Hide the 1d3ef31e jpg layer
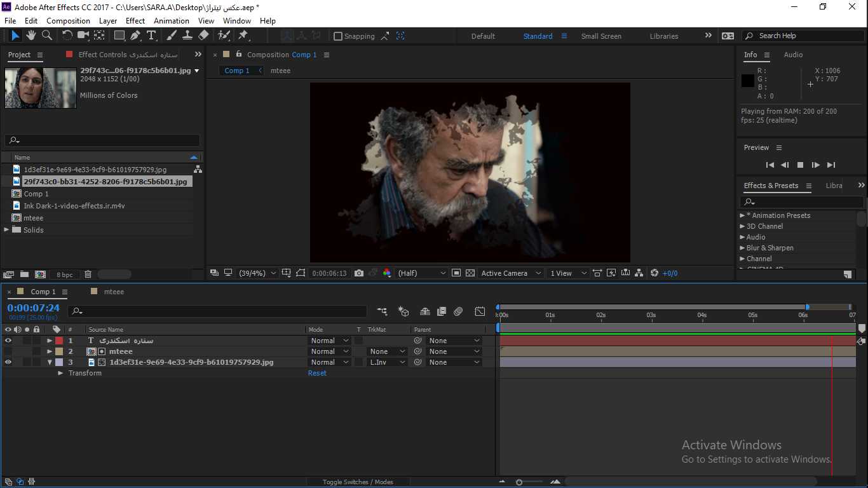This screenshot has height=488, width=868. point(8,362)
